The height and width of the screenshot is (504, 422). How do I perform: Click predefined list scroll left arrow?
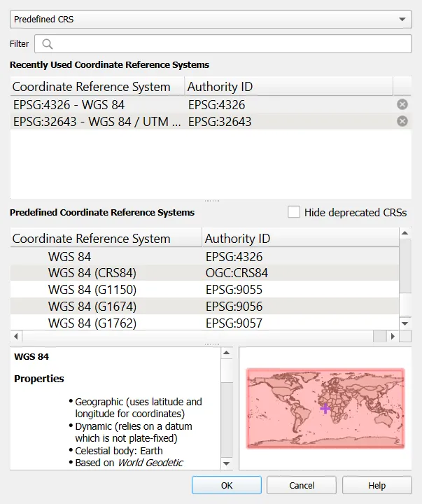tap(16, 337)
